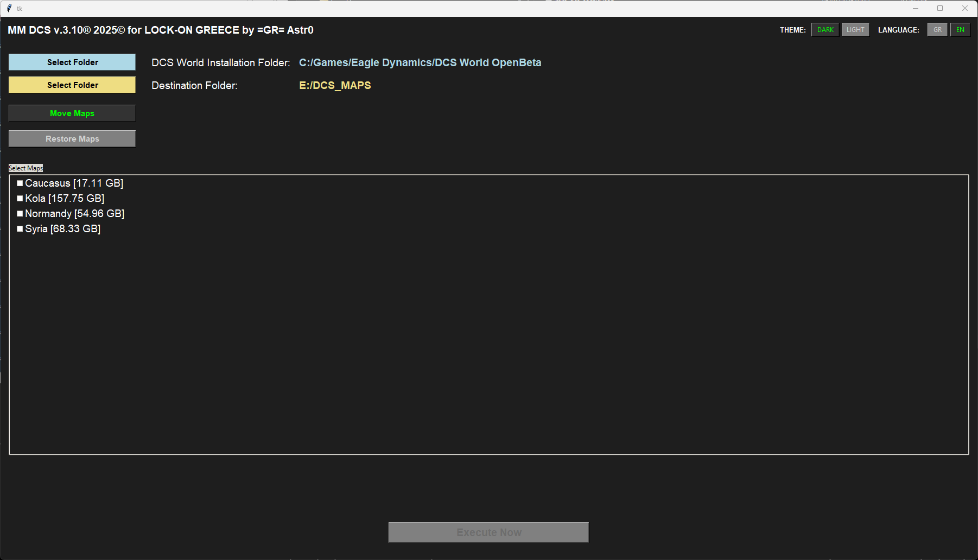Click the tk feather icon in title bar
This screenshot has height=560, width=978.
9,8
